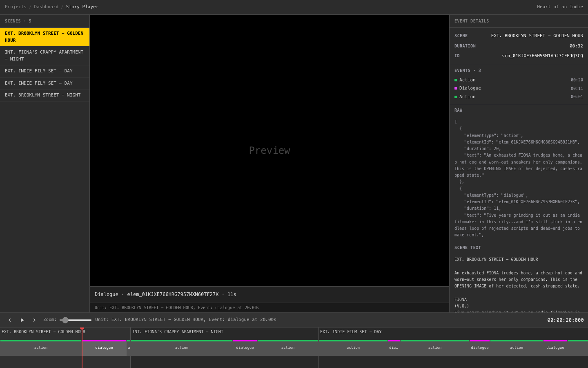Step forward with the next-event chevron
The image size is (588, 368).
[x=34, y=320]
